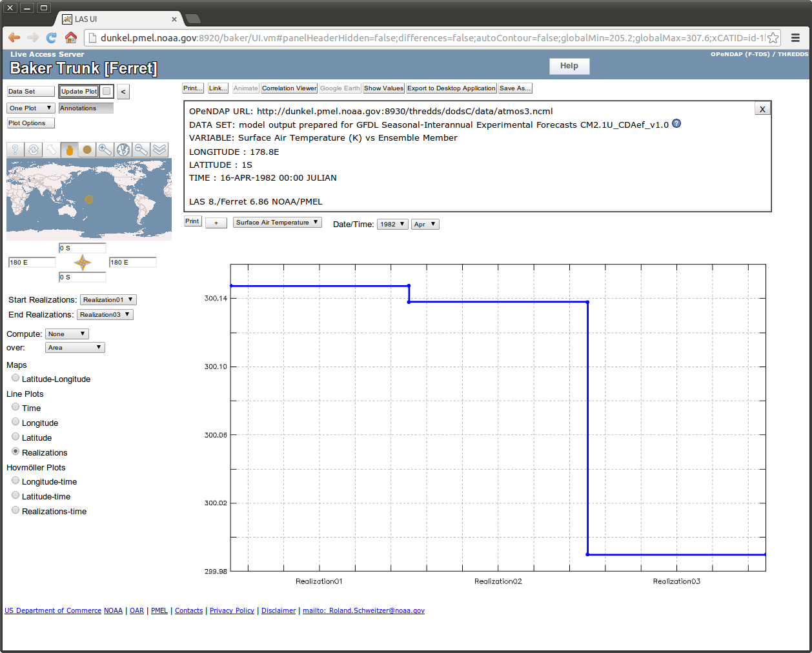This screenshot has height=653, width=812.
Task: Open the year 1982 dropdown
Action: click(x=392, y=224)
